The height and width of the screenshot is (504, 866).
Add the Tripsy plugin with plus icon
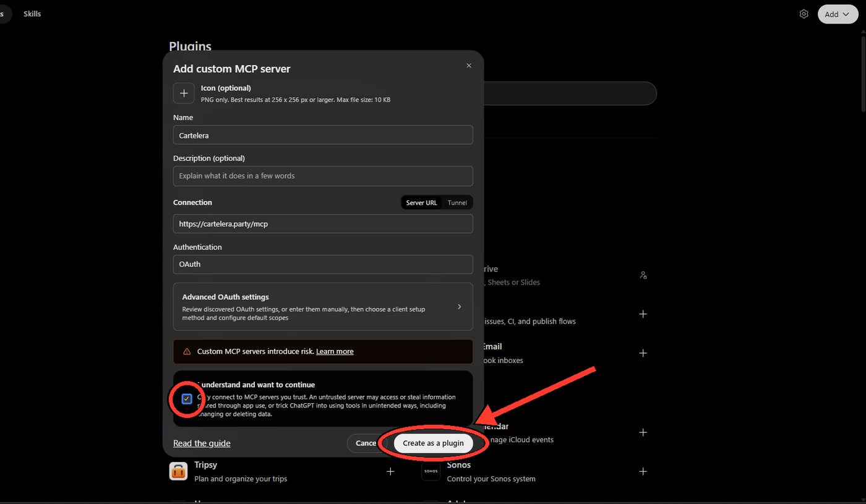pos(390,471)
